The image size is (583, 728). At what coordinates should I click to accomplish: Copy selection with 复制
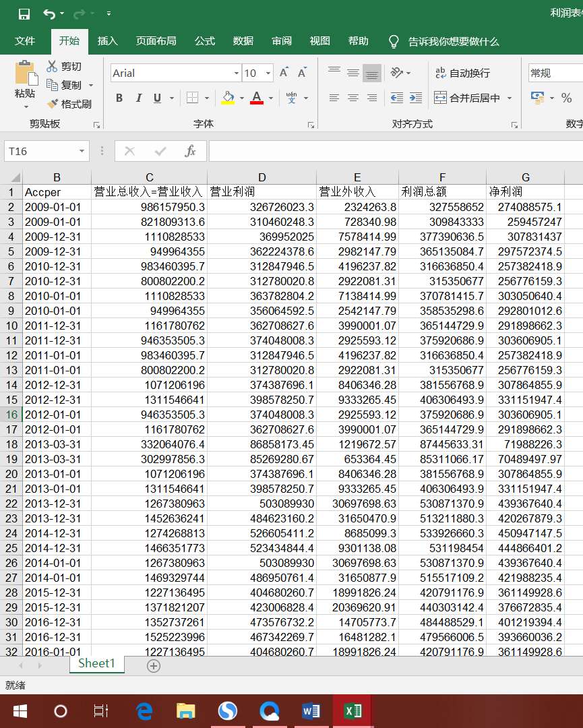pyautogui.click(x=64, y=85)
